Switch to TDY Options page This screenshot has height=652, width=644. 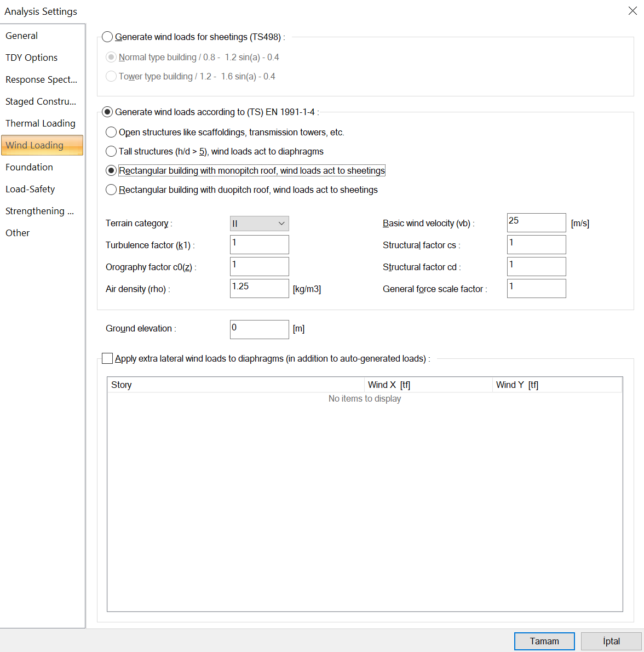[x=42, y=58]
